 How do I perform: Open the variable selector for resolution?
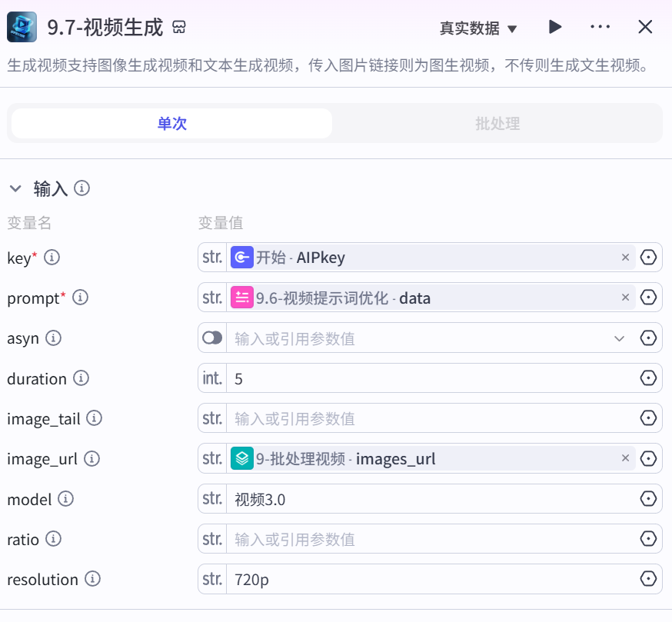pyautogui.click(x=648, y=579)
